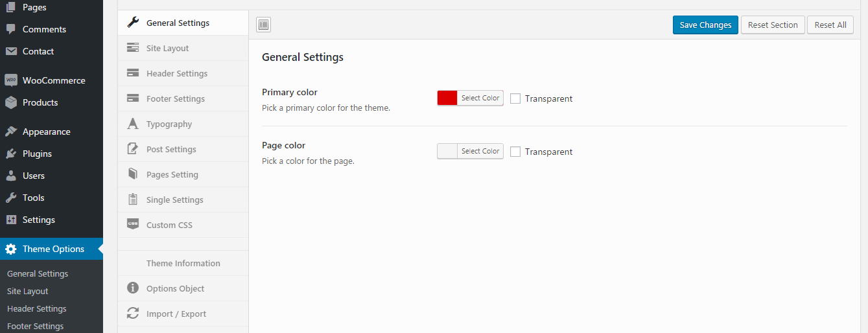Click the Plugins plug icon in the sidebar

coord(11,154)
